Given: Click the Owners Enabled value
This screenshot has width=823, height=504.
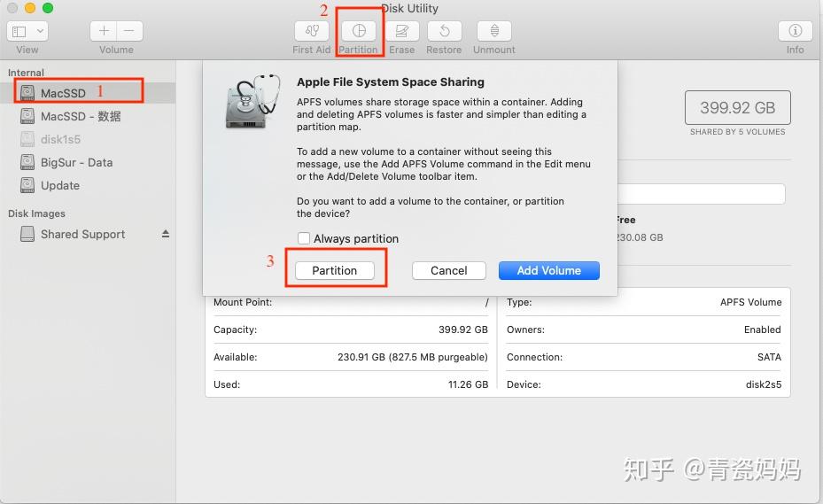Looking at the screenshot, I should pyautogui.click(x=762, y=330).
